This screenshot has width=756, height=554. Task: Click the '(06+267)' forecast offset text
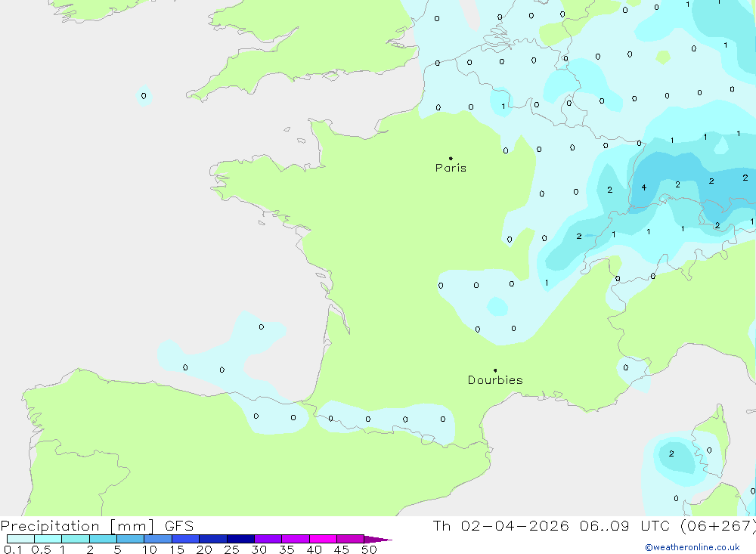(718, 525)
